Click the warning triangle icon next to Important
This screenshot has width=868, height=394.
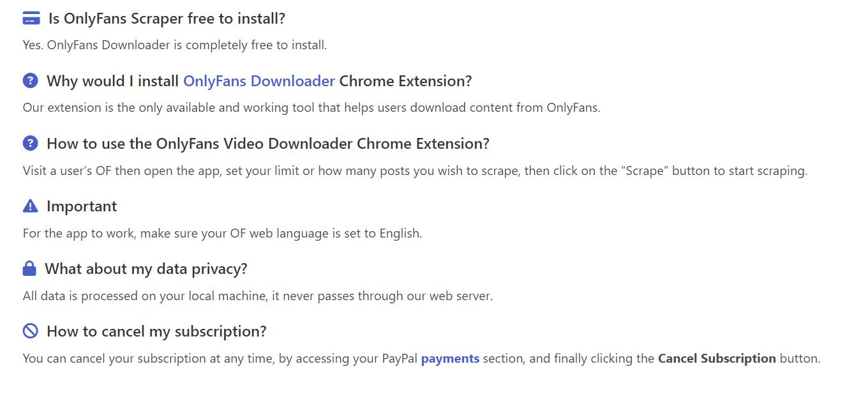[x=30, y=206]
